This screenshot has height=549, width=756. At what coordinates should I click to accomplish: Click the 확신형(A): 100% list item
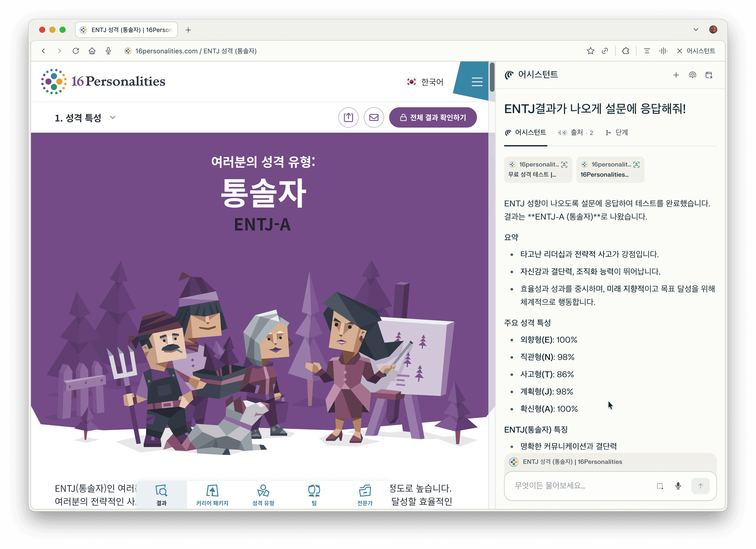(x=549, y=409)
